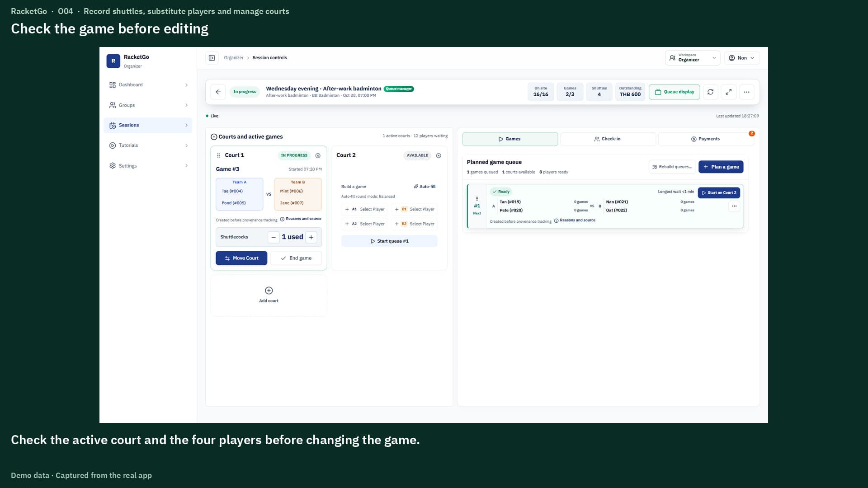Open the Non user menu
868x488 pixels.
pos(742,58)
